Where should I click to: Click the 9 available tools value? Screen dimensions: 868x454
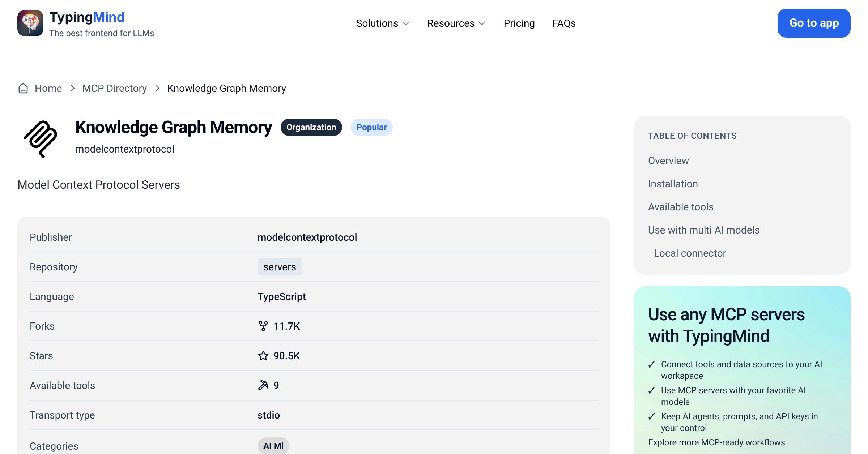(276, 385)
